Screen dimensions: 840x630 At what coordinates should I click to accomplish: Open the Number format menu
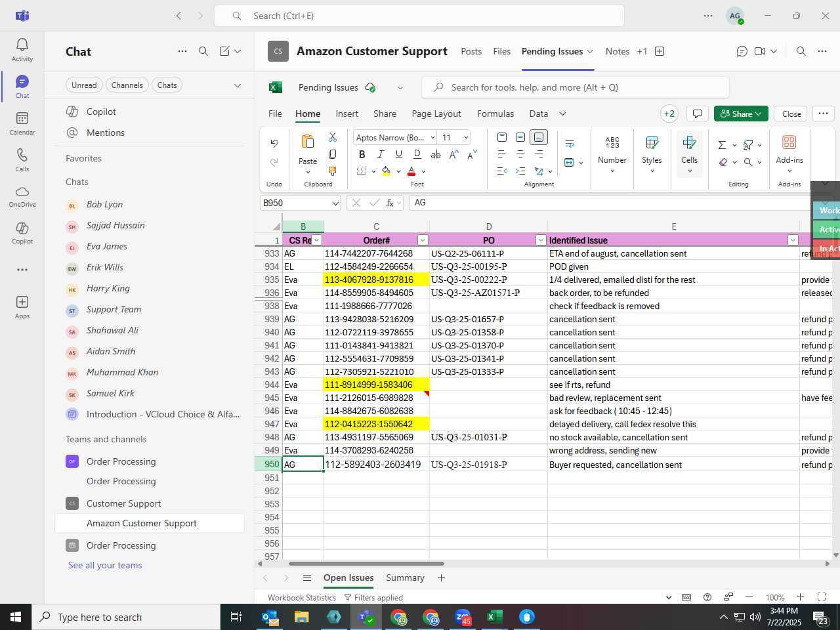pyautogui.click(x=612, y=154)
